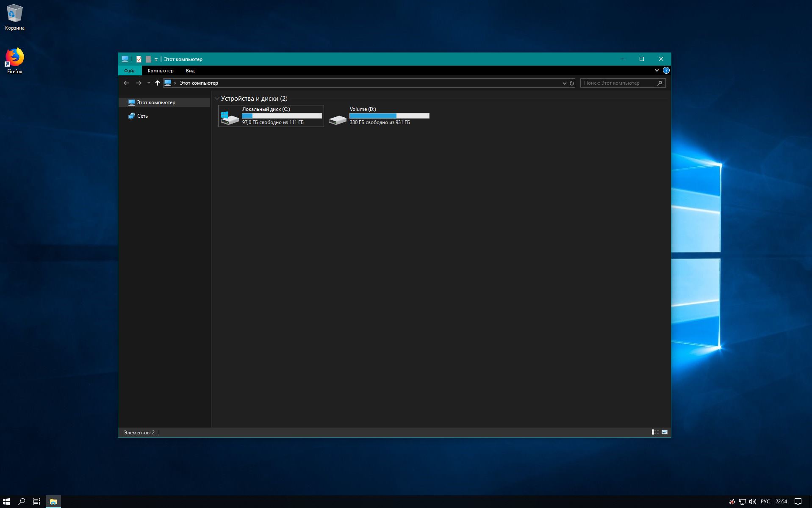Switch to large thumbnails view in status bar
Image resolution: width=812 pixels, height=508 pixels.
[x=665, y=432]
